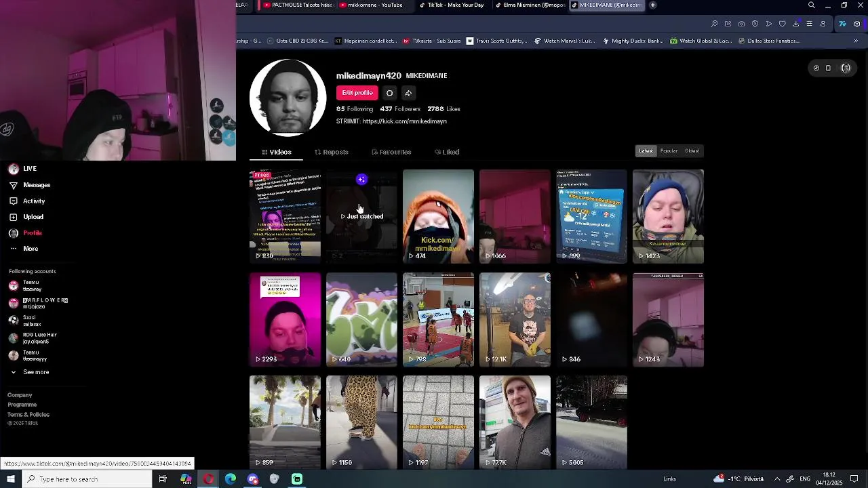Screen dimensions: 868x488
Task: Click the round icon next to Edit profile
Action: click(389, 93)
